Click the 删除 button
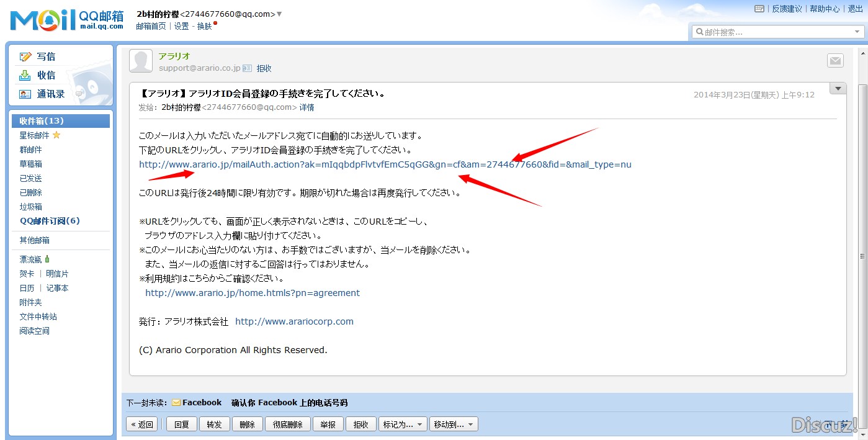 [247, 424]
